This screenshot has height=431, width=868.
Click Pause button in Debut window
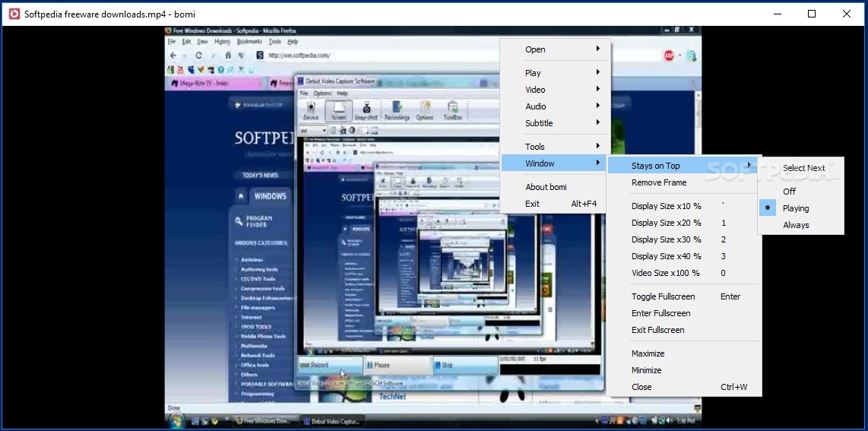[x=398, y=365]
